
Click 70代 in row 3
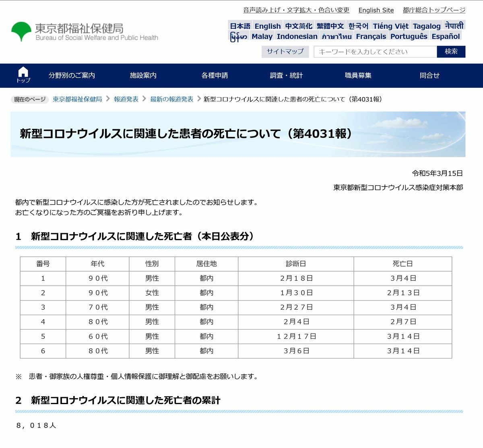click(98, 307)
